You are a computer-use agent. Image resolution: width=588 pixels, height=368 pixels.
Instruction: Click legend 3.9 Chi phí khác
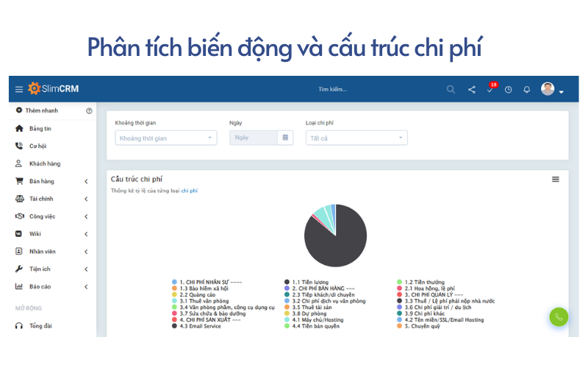(420, 314)
